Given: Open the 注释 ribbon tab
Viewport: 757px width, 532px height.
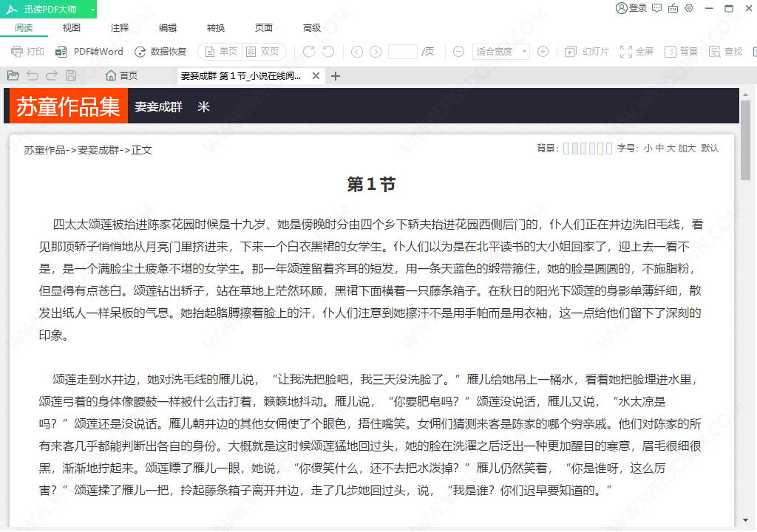Looking at the screenshot, I should pyautogui.click(x=120, y=28).
